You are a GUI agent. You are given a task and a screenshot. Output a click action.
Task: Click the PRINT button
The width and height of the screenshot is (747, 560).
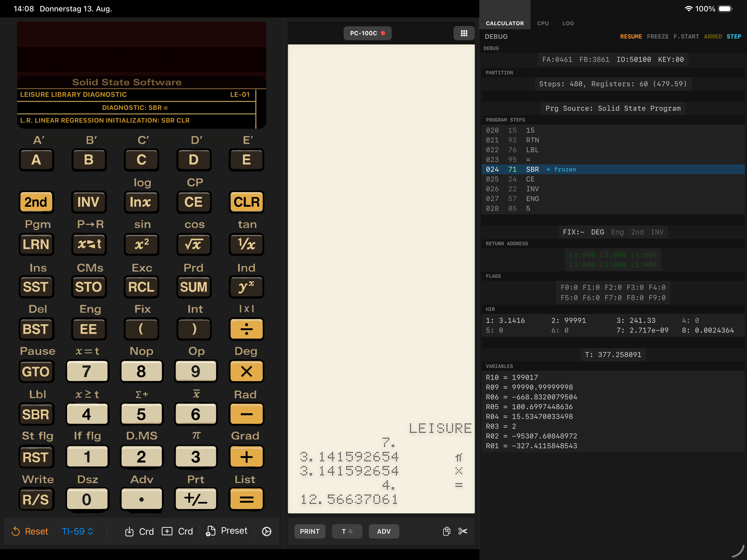pos(310,531)
